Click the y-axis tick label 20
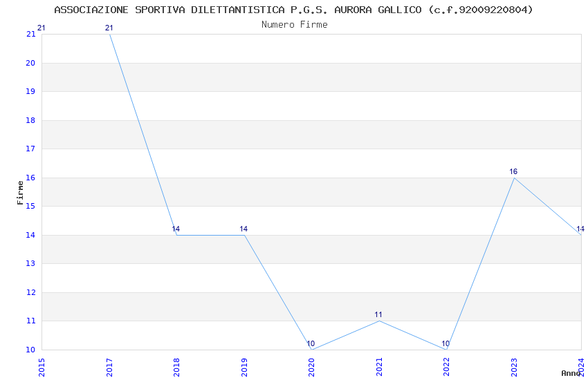The height and width of the screenshot is (380, 588). pos(30,63)
